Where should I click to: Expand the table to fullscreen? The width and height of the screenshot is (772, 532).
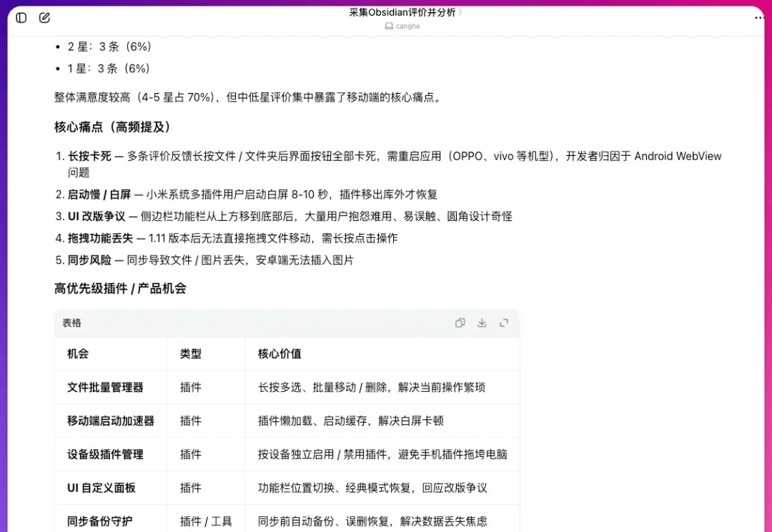(x=504, y=323)
